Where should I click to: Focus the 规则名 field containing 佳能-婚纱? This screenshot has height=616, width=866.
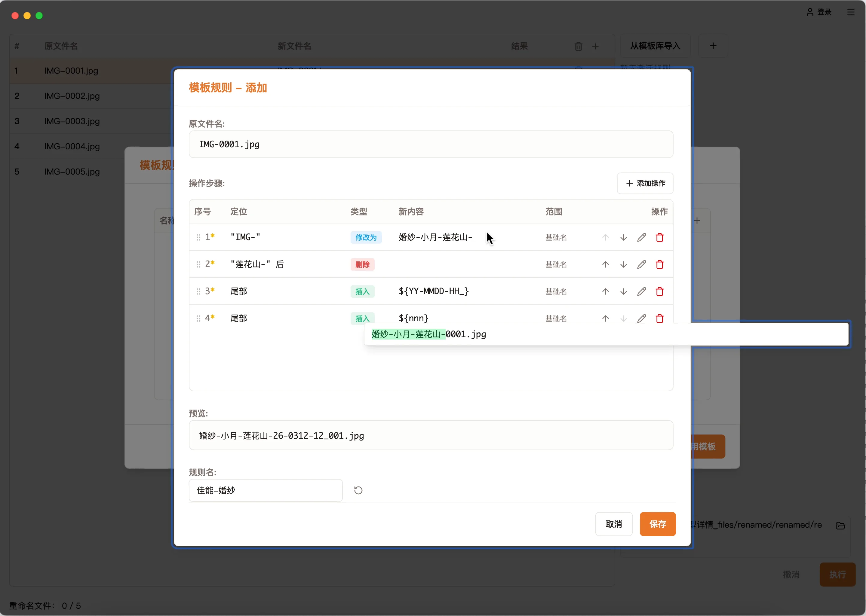tap(266, 490)
